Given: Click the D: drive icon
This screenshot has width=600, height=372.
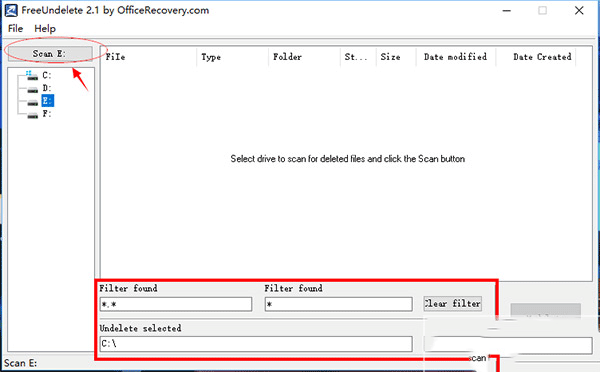Looking at the screenshot, I should tap(33, 89).
